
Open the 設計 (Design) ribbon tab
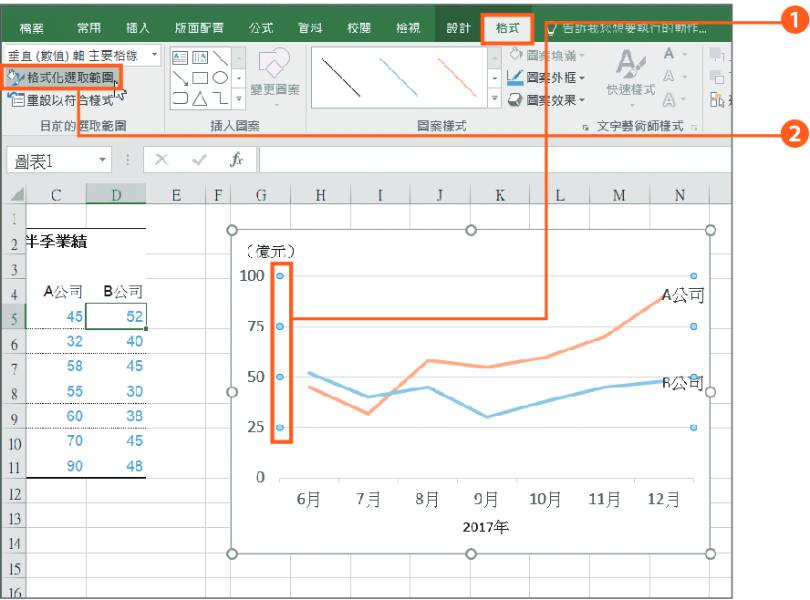pyautogui.click(x=458, y=28)
